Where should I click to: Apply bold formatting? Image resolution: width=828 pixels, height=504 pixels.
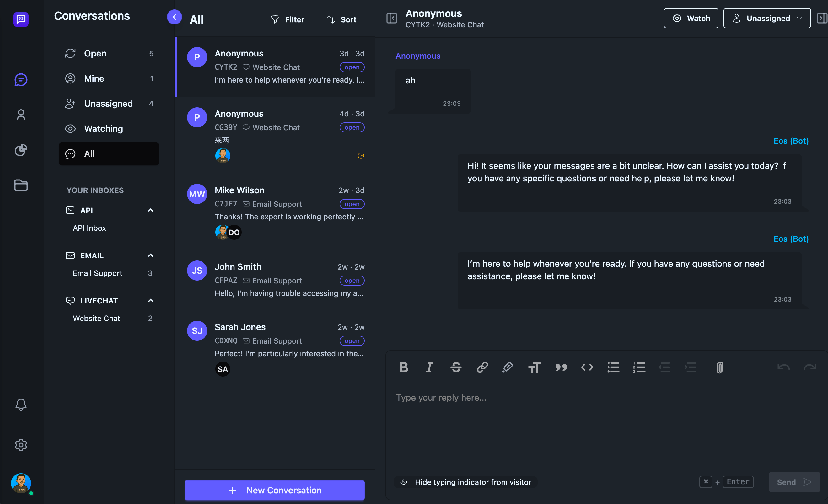(404, 367)
